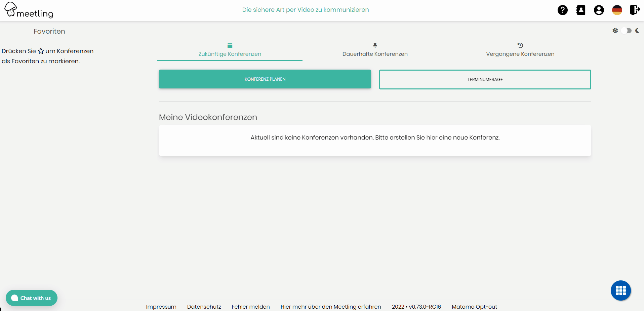
Task: Click the sun icon for light mode
Action: (x=615, y=31)
